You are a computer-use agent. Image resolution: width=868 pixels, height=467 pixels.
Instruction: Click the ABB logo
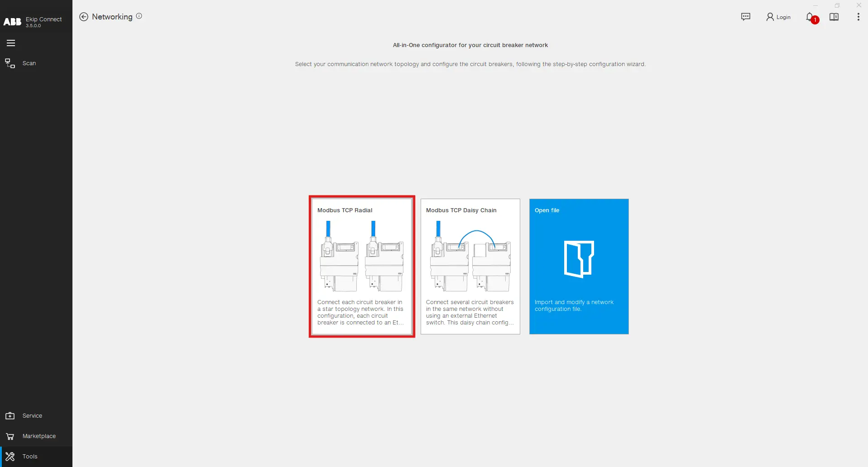pyautogui.click(x=12, y=21)
